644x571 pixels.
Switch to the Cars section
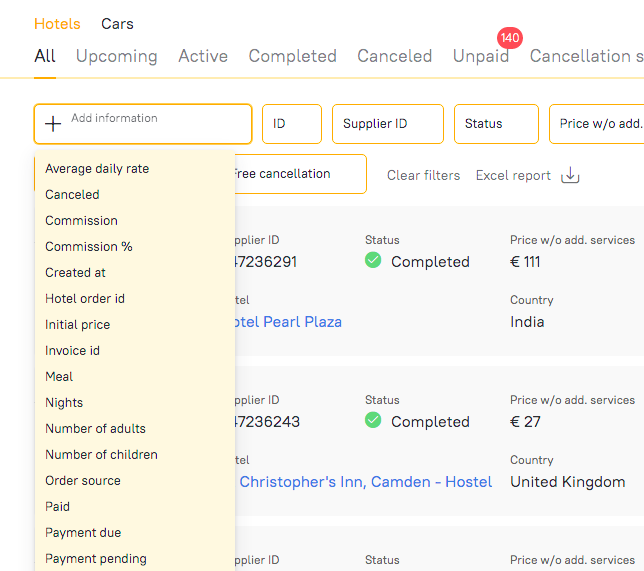coord(117,24)
